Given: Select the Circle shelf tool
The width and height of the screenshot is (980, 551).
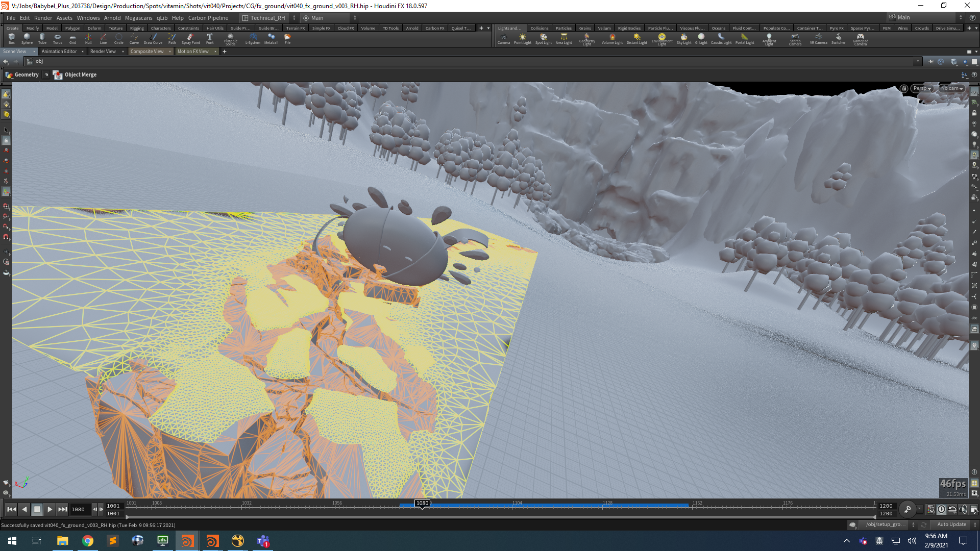Looking at the screenshot, I should (x=119, y=39).
